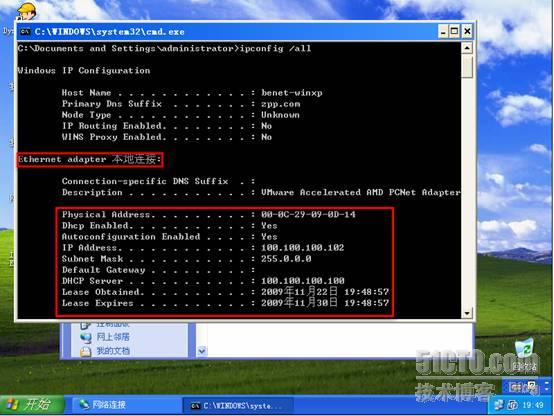554x416 pixels.
Task: Click the Lease Obtained date value
Action: click(325, 292)
